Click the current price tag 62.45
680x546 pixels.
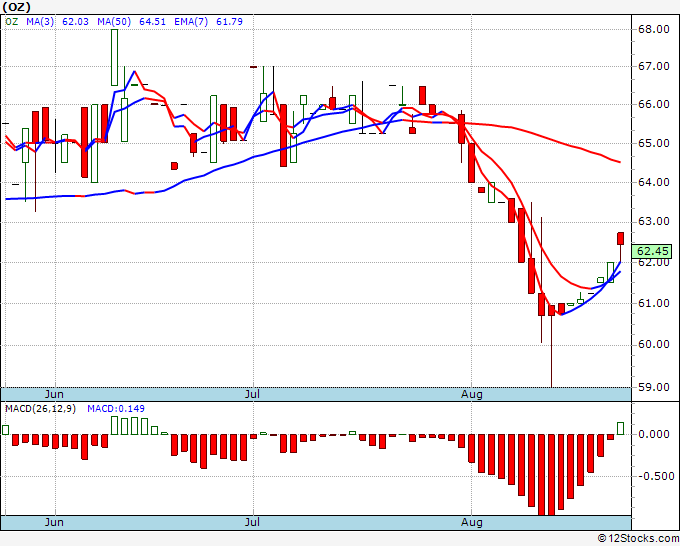point(651,251)
